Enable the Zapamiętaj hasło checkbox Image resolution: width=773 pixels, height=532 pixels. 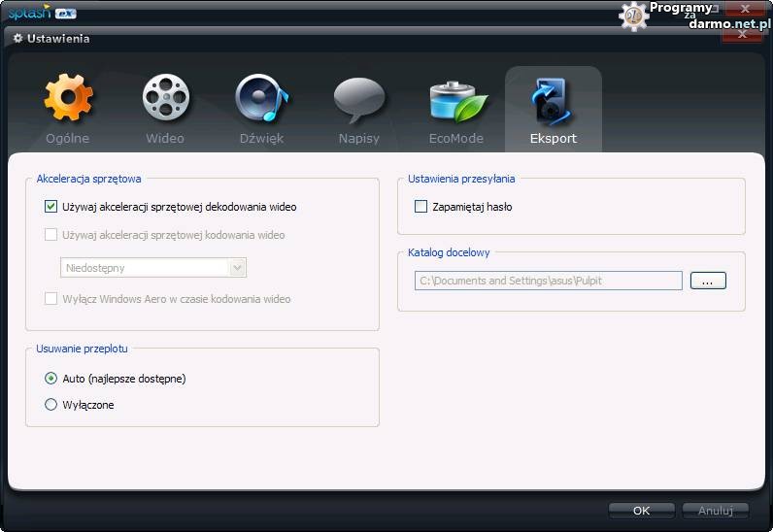point(421,207)
